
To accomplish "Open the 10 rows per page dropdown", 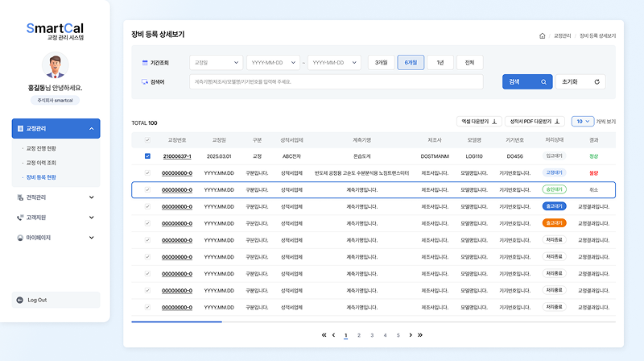I will click(x=582, y=121).
